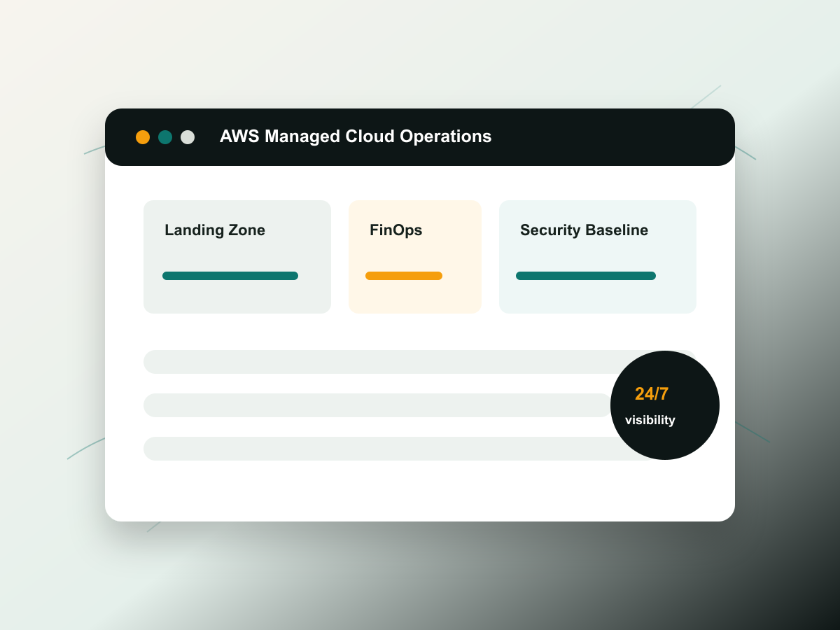Click the FinOps orange progress bar
Image resolution: width=840 pixels, height=630 pixels.
pos(404,276)
